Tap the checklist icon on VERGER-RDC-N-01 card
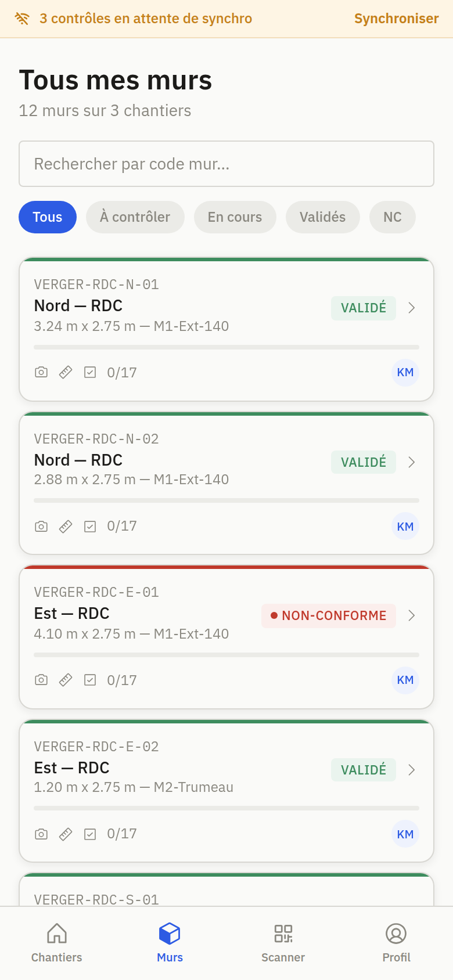Image resolution: width=453 pixels, height=980 pixels. click(90, 372)
